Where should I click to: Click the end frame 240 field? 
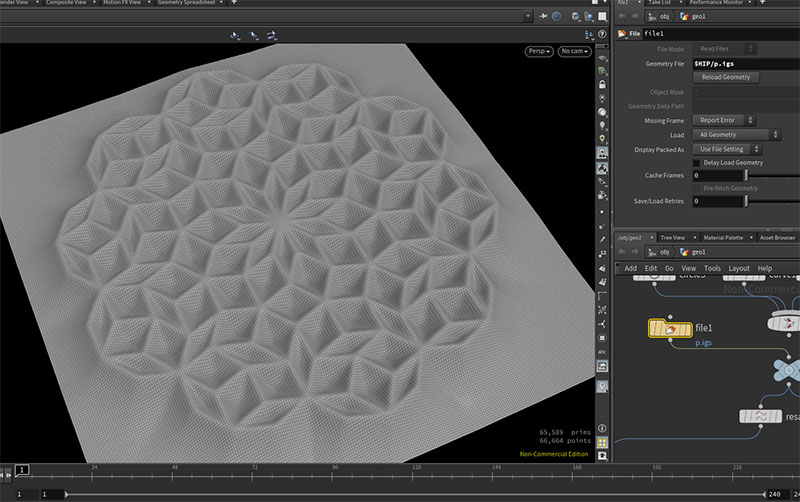[x=776, y=494]
